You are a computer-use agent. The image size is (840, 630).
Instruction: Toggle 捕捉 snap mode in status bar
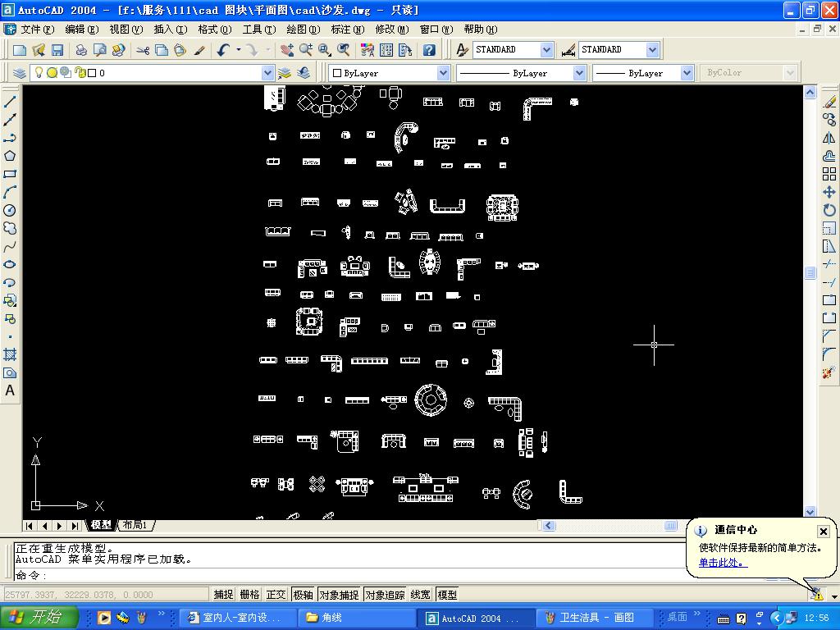[x=223, y=595]
